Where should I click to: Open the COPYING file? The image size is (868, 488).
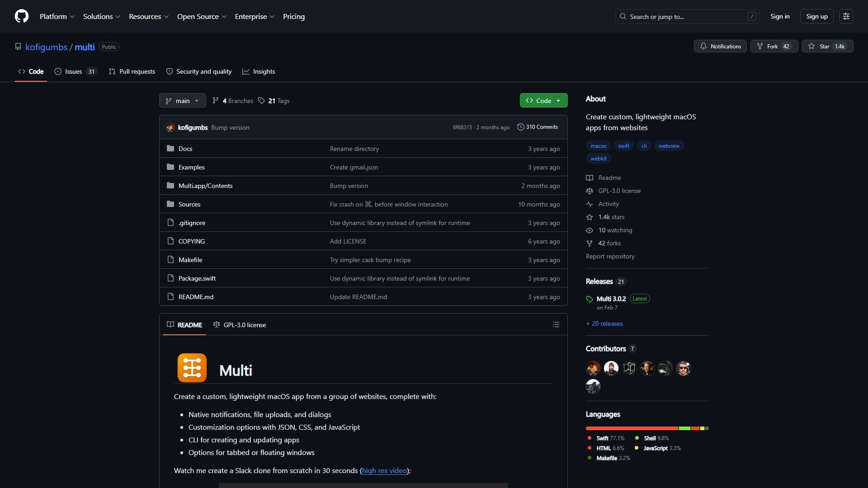click(x=192, y=241)
